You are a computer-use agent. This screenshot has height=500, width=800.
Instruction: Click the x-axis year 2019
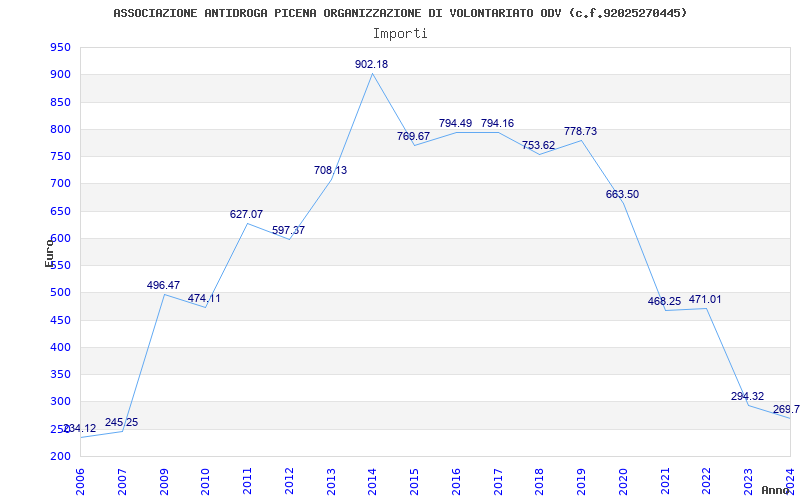coord(582,481)
